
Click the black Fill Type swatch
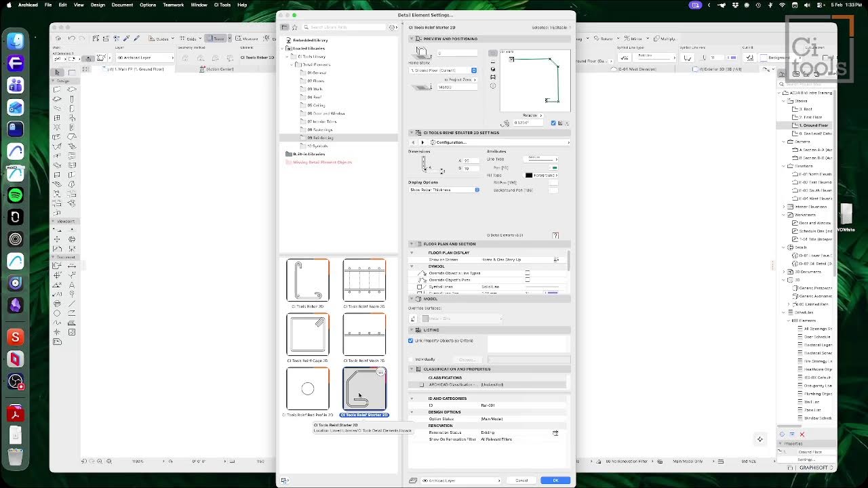(529, 176)
